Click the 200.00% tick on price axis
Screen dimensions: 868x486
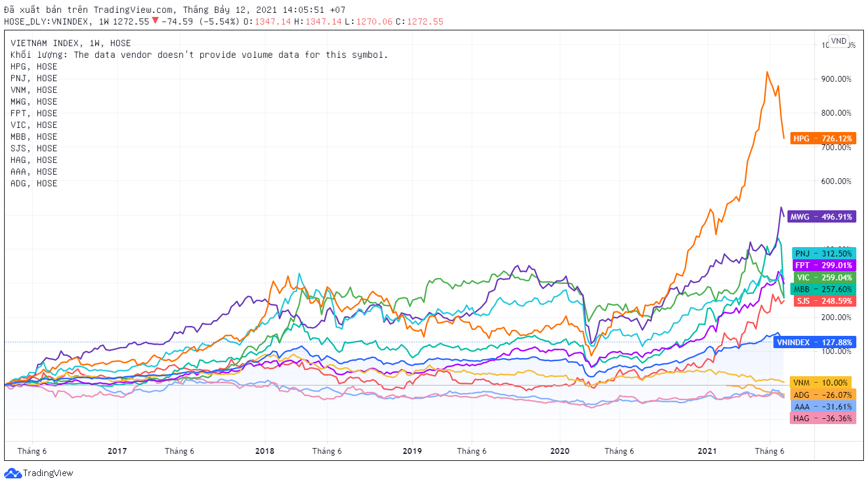(x=836, y=317)
